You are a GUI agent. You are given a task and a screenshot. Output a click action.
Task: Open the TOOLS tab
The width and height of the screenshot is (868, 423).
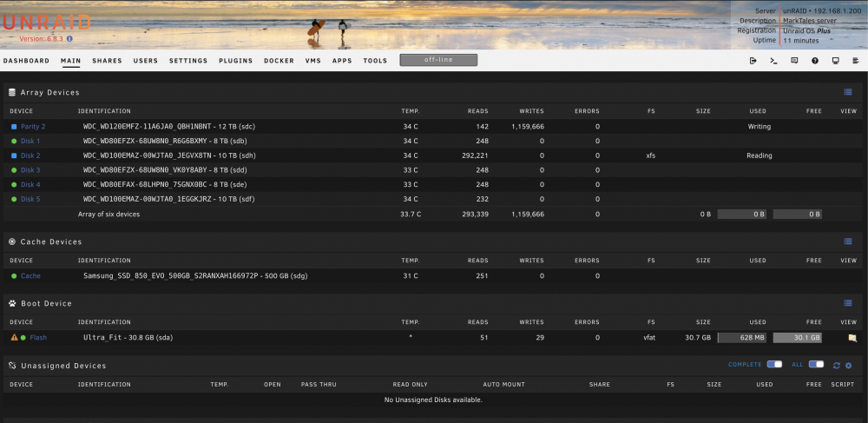click(375, 61)
